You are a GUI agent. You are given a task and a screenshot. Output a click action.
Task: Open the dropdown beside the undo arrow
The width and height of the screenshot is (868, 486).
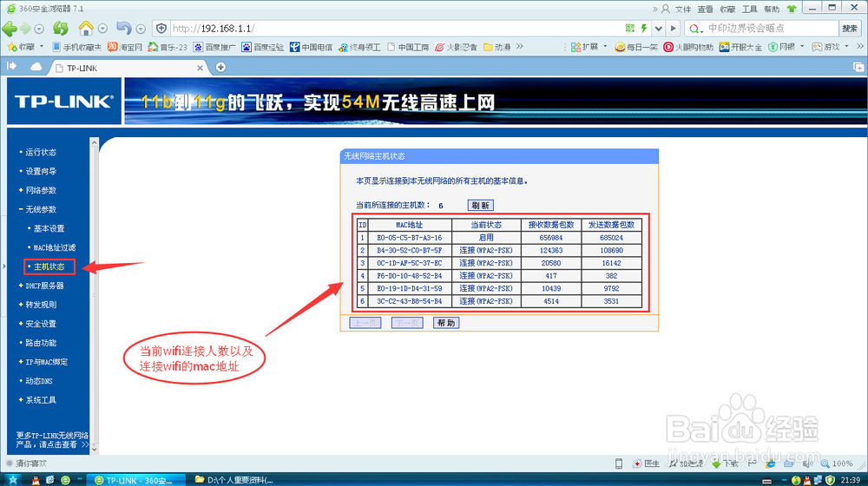pos(141,29)
